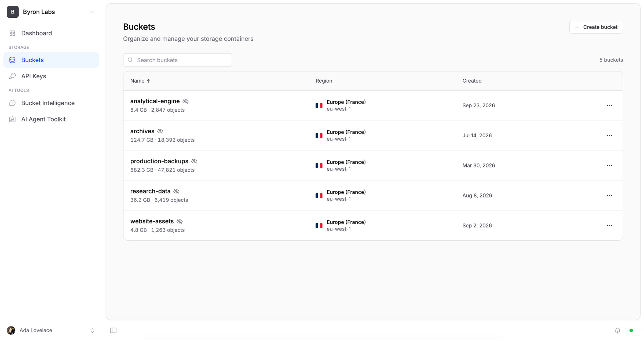This screenshot has width=644, height=341.
Task: Open the analytical-engine bucket
Action: (155, 101)
